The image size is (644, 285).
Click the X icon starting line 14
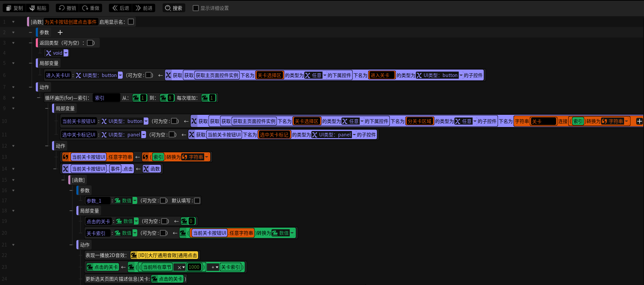click(66, 169)
